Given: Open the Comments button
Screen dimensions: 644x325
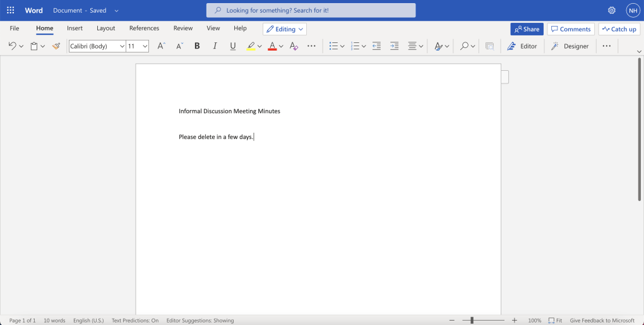Looking at the screenshot, I should coord(570,29).
